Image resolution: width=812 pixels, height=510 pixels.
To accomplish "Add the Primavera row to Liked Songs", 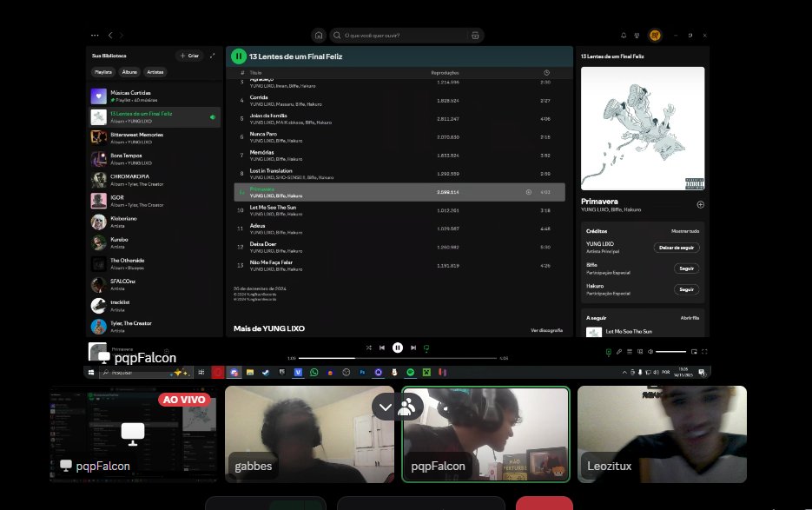I will point(529,192).
